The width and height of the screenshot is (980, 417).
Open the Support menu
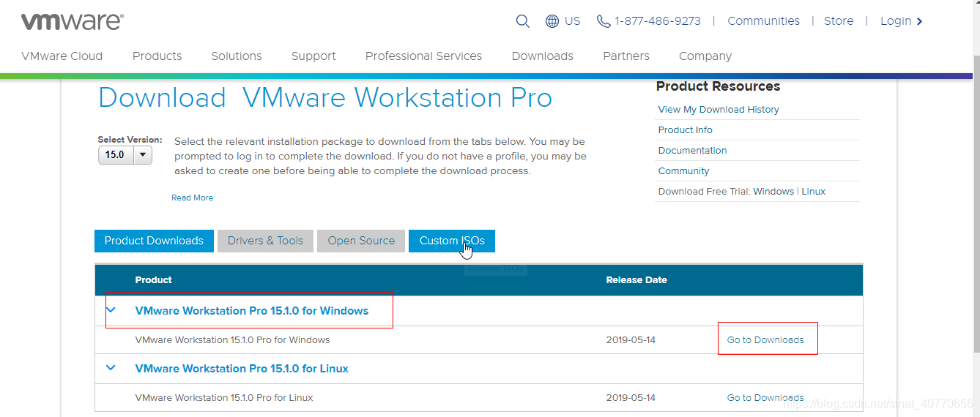coord(313,56)
